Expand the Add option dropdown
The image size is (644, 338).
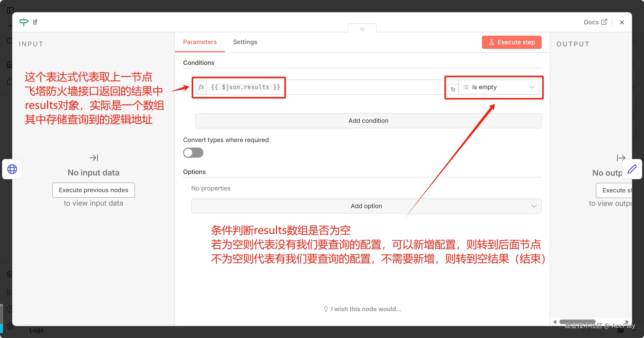(x=366, y=206)
